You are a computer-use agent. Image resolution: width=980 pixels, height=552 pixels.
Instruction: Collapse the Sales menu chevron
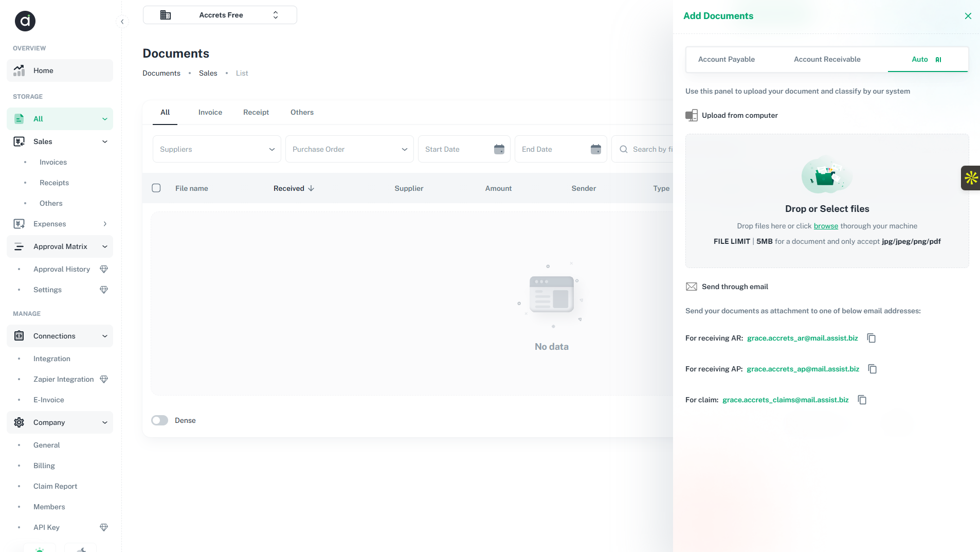(105, 141)
